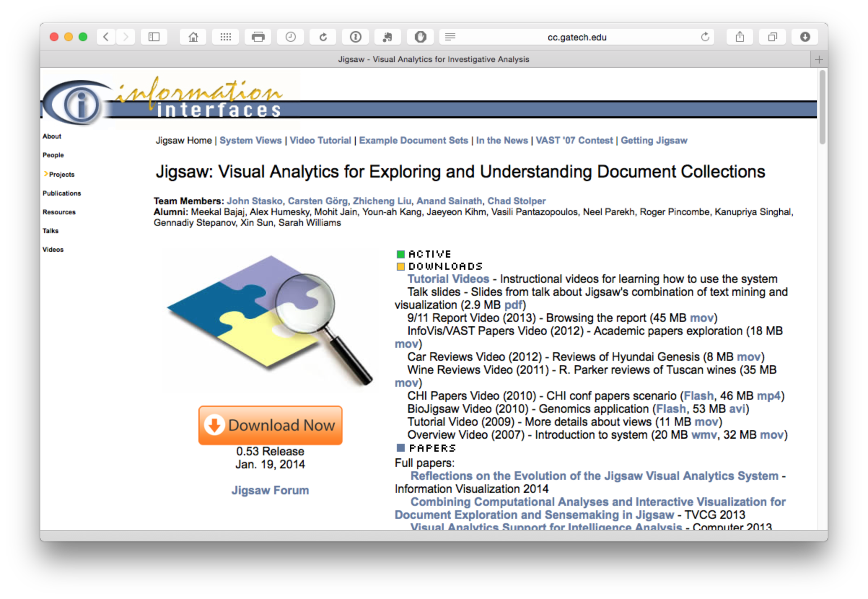Open Resources in the left sidebar
Screen dimensions: 868x599
point(59,212)
